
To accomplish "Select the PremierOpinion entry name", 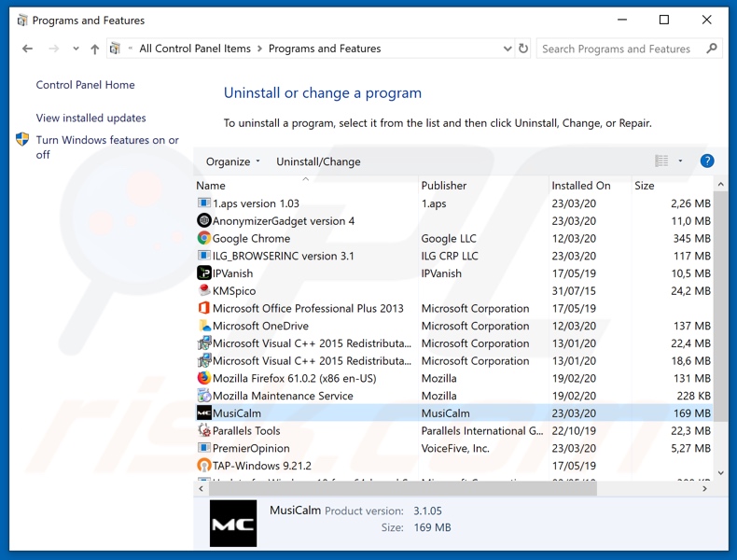I will point(251,448).
